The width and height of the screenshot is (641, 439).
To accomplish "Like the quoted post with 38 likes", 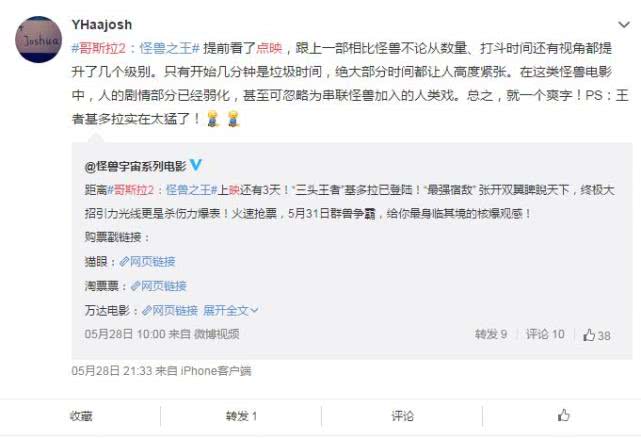I will pyautogui.click(x=596, y=335).
